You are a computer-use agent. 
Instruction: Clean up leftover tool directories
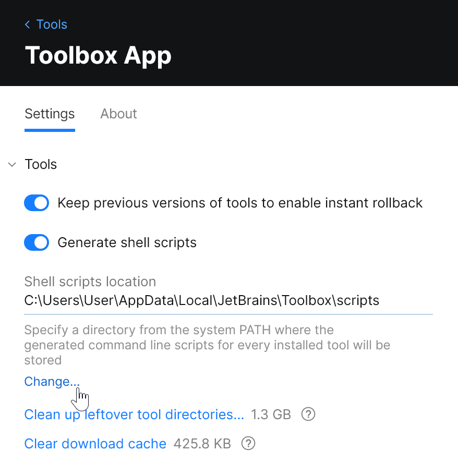click(x=134, y=414)
